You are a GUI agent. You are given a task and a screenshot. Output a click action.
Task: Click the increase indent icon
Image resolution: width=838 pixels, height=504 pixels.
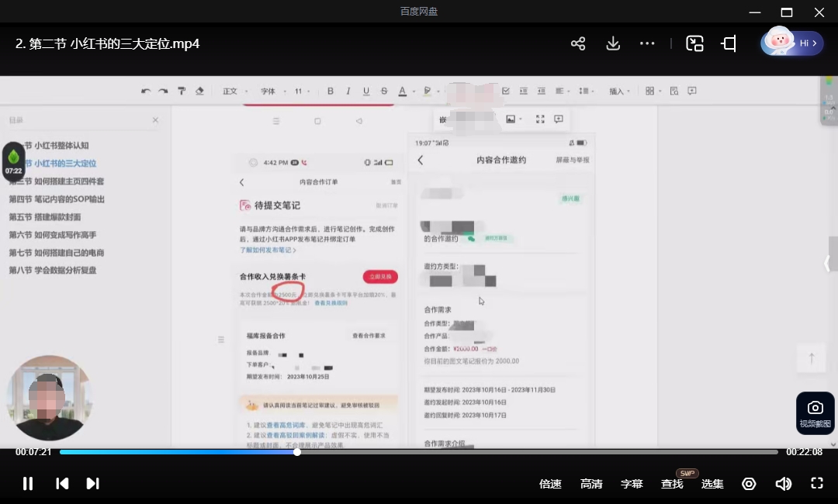click(524, 91)
